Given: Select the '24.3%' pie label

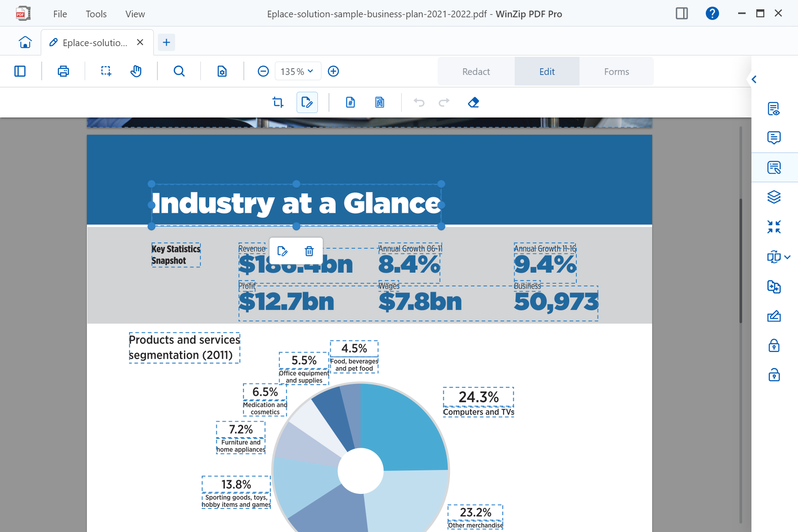Looking at the screenshot, I should pyautogui.click(x=478, y=397).
